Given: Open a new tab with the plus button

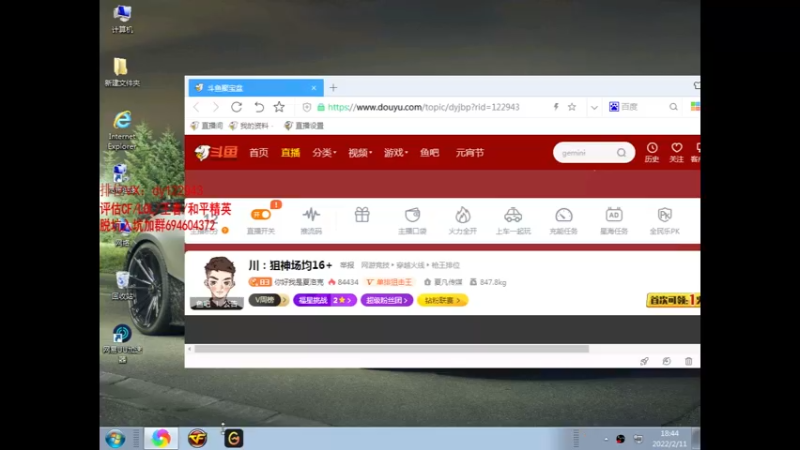Looking at the screenshot, I should [333, 88].
